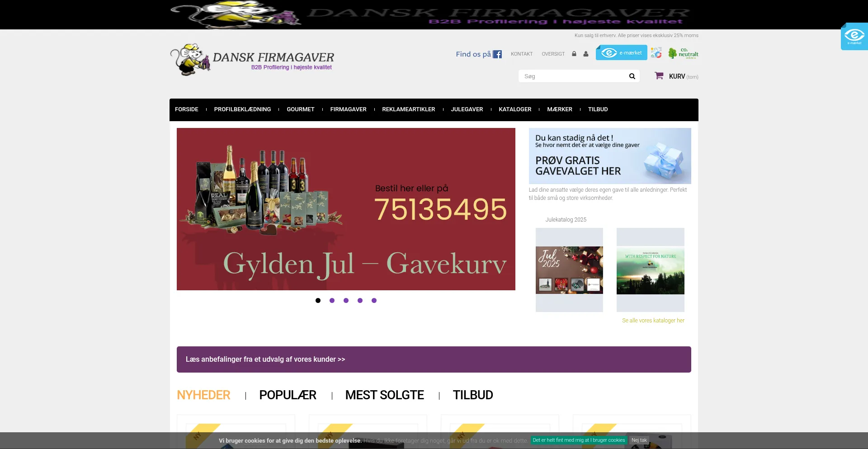Select the TILBUD product tab
The height and width of the screenshot is (449, 868).
473,395
